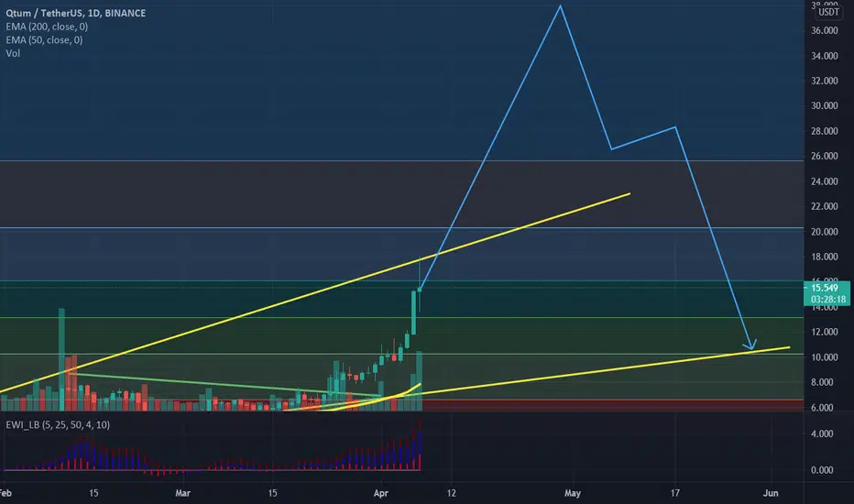Click the 12.000 price scale label
The image size is (854, 504).
824,332
